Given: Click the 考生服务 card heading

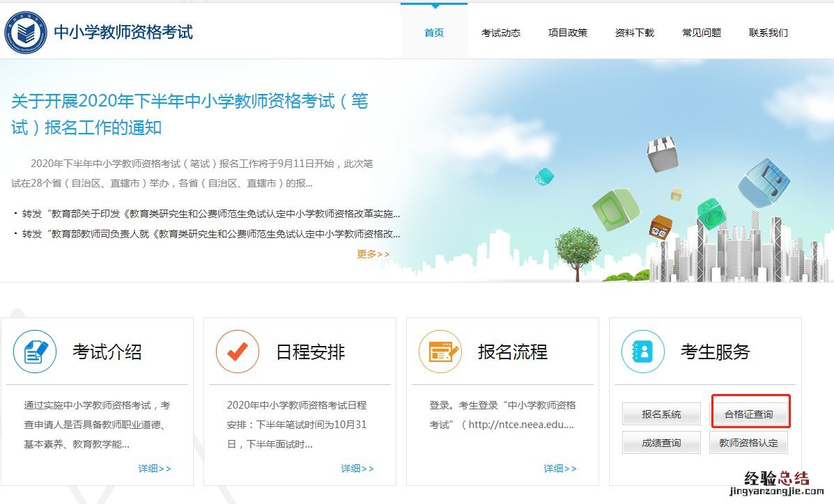Looking at the screenshot, I should (716, 352).
